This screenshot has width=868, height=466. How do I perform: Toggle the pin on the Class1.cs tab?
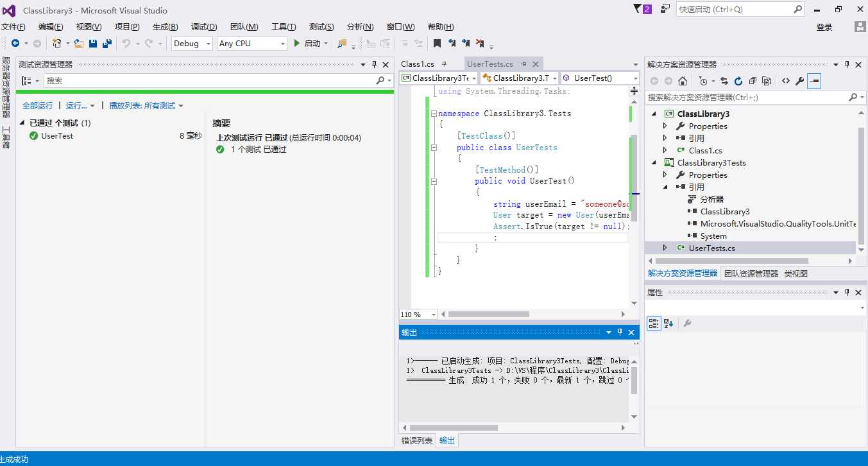(444, 64)
